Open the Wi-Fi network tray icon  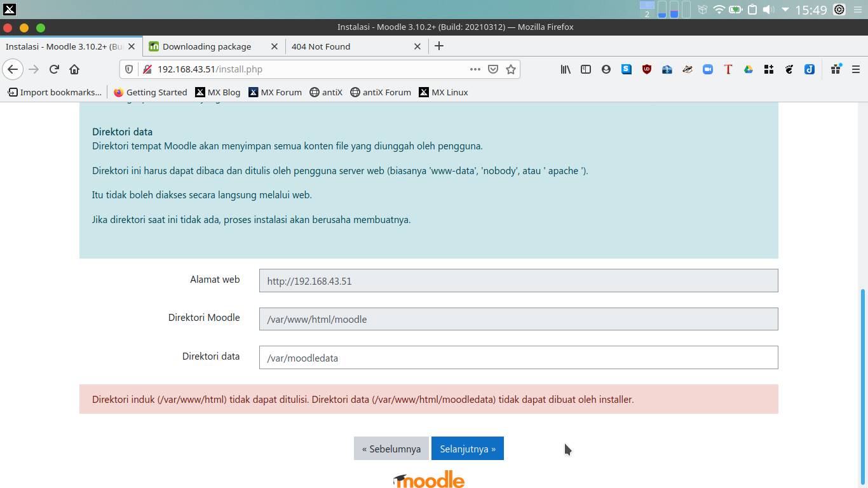coord(719,10)
